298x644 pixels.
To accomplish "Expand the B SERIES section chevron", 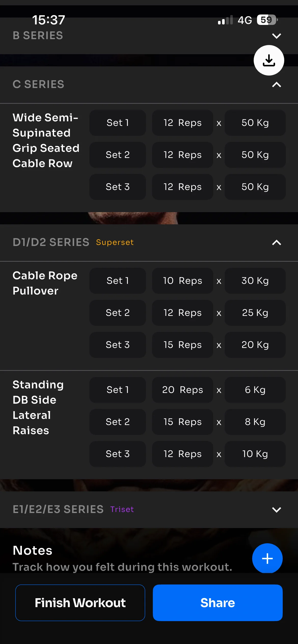I will coord(276,36).
